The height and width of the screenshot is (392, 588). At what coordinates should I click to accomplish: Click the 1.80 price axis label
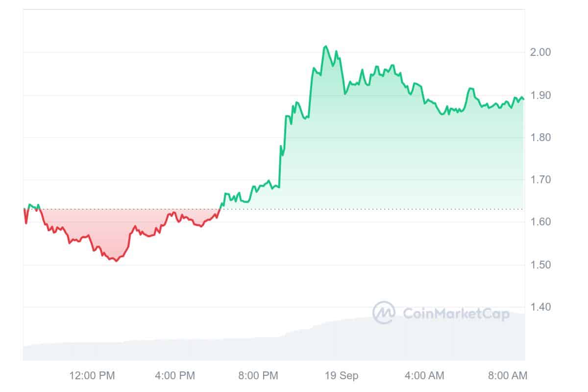540,138
